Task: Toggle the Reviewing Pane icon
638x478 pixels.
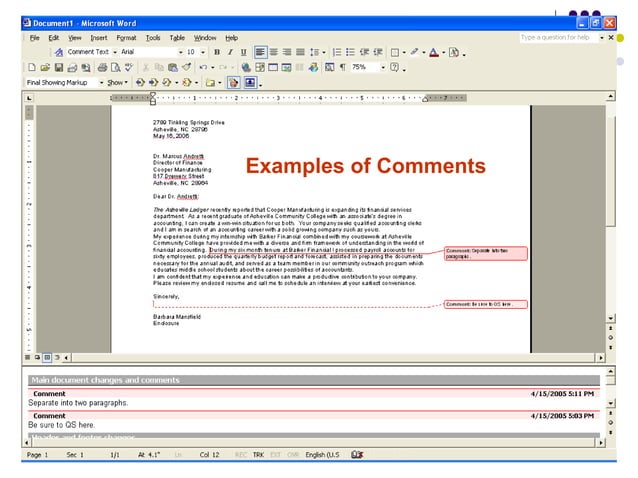Action: [x=249, y=82]
